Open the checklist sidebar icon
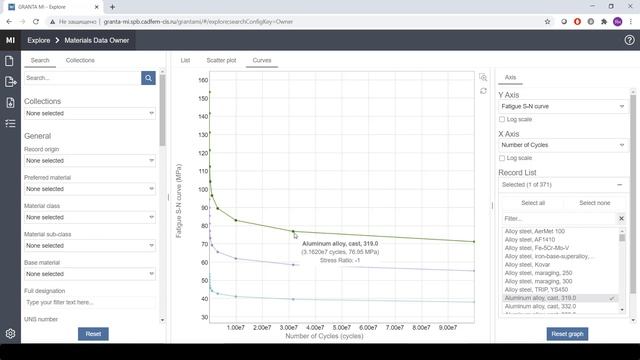 tap(10, 123)
